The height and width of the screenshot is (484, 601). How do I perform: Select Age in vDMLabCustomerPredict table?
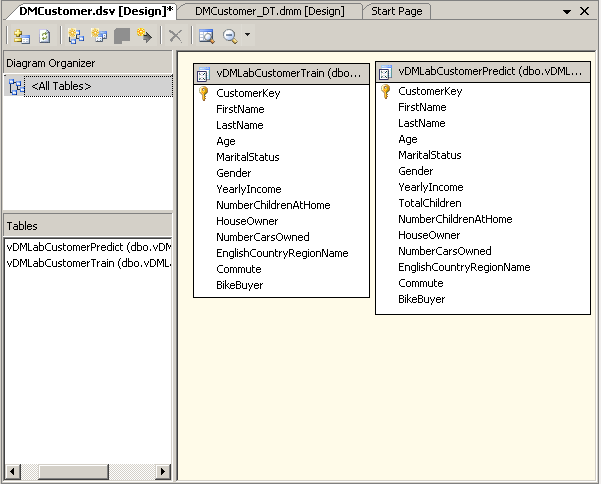click(408, 139)
